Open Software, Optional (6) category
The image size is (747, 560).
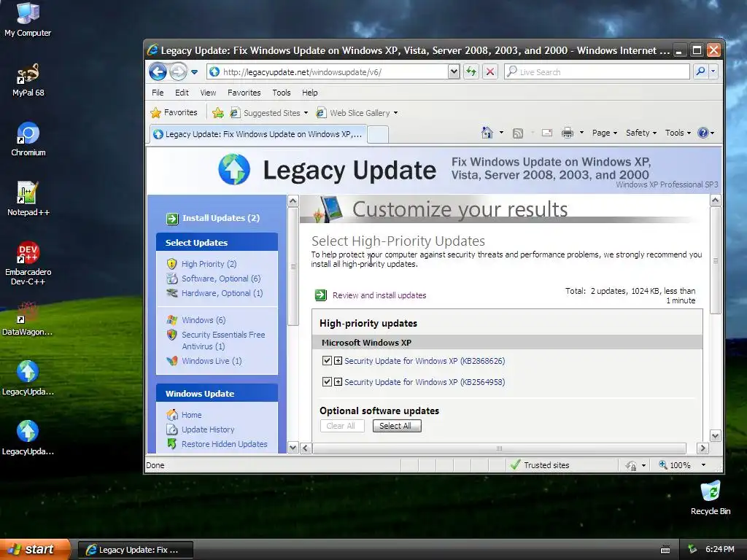(221, 279)
